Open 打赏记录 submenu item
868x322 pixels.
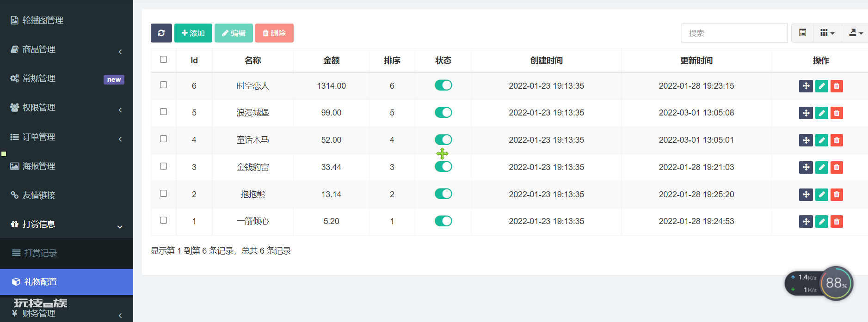pyautogui.click(x=67, y=253)
